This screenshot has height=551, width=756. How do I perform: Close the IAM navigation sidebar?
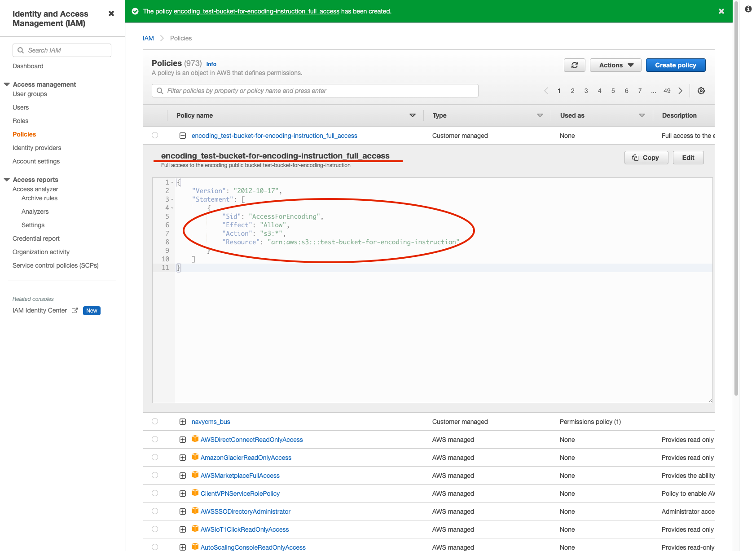click(x=111, y=13)
